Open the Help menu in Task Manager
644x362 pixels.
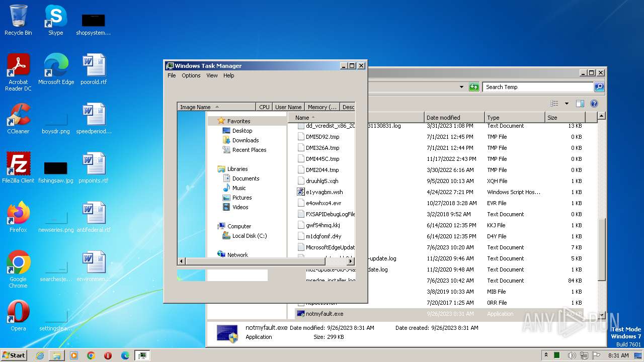click(229, 75)
